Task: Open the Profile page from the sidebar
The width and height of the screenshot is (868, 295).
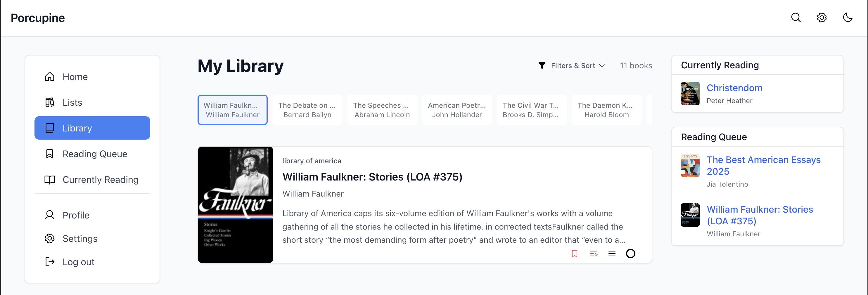Action: pyautogui.click(x=76, y=215)
